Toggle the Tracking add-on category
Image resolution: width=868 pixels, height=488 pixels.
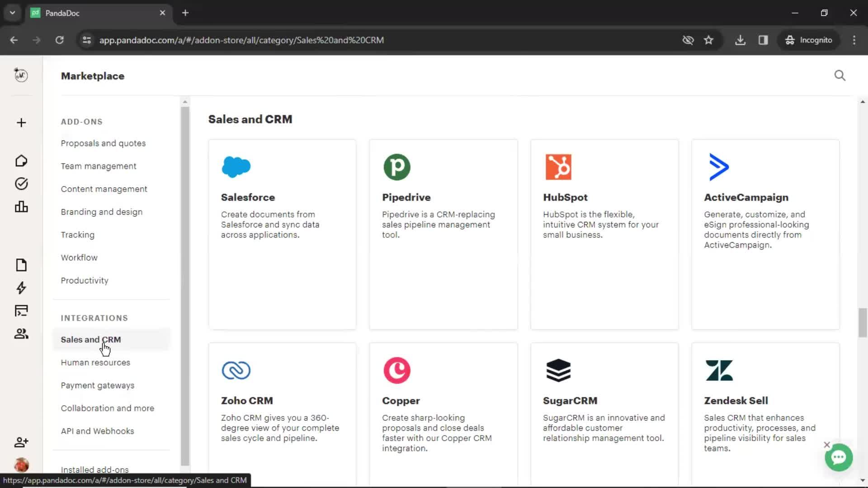(x=78, y=235)
